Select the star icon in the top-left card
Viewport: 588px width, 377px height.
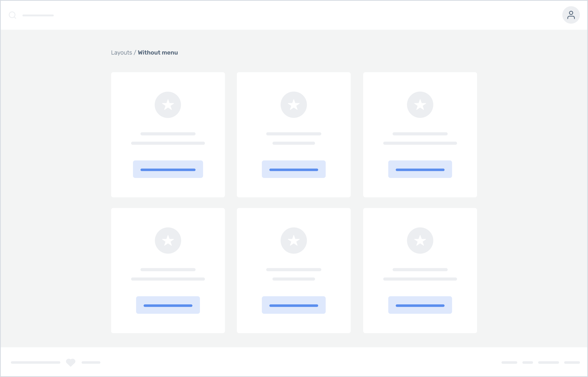(x=168, y=105)
